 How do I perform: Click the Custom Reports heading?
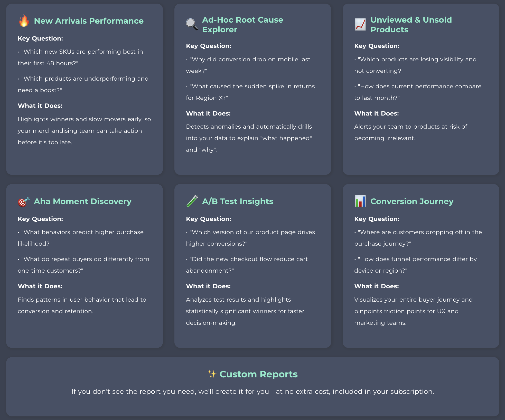pyautogui.click(x=258, y=374)
